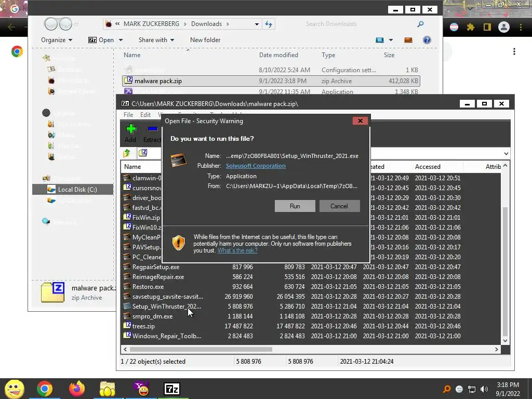Open the Solvusoft Corporation publisher link
Image resolution: width=532 pixels, height=399 pixels.
tap(256, 166)
